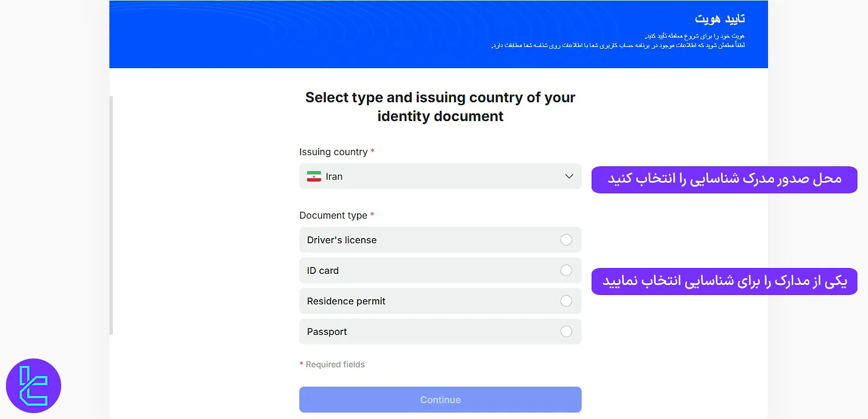Click the heading about identity document selection
The image size is (868, 419).
pyautogui.click(x=440, y=106)
